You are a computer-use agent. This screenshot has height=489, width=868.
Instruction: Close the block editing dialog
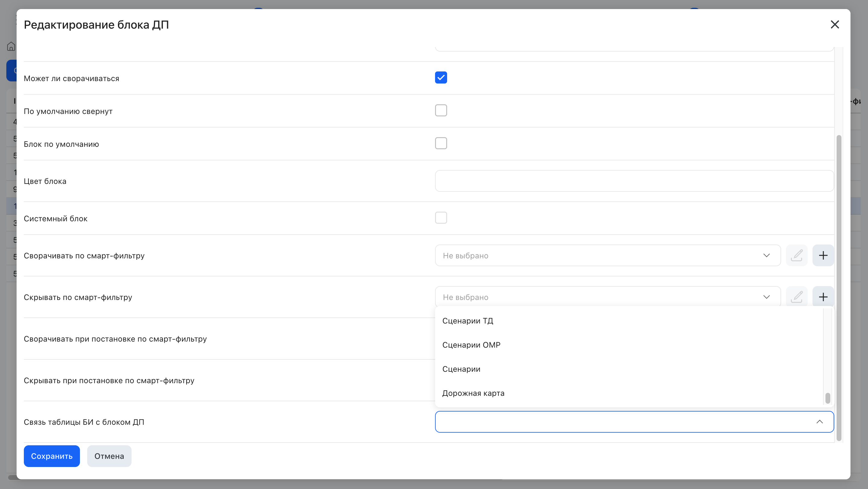pyautogui.click(x=835, y=24)
